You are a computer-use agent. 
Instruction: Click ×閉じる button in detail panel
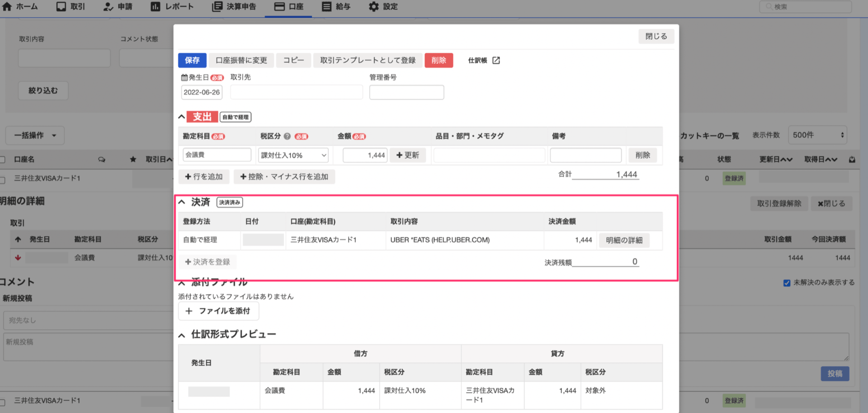coord(831,203)
